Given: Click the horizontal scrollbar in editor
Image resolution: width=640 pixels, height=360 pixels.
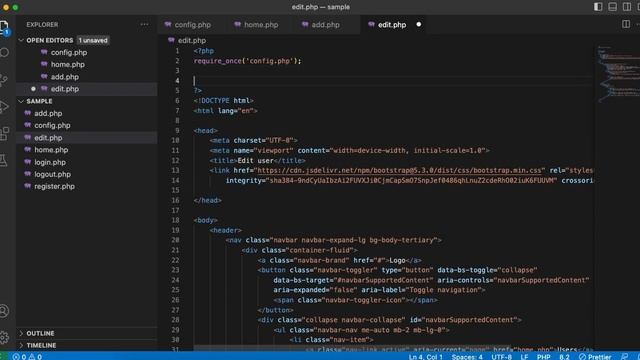Looking at the screenshot, I should pos(352,348).
